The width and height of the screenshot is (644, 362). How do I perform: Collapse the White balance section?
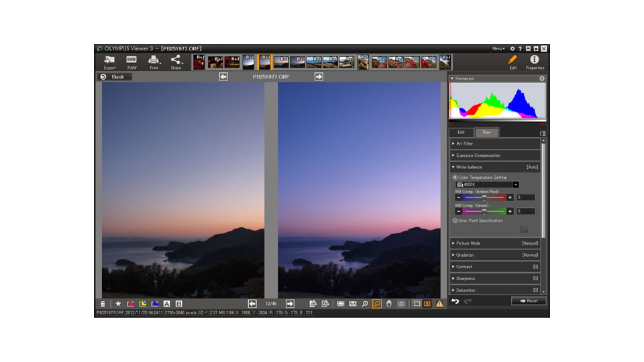click(495, 167)
